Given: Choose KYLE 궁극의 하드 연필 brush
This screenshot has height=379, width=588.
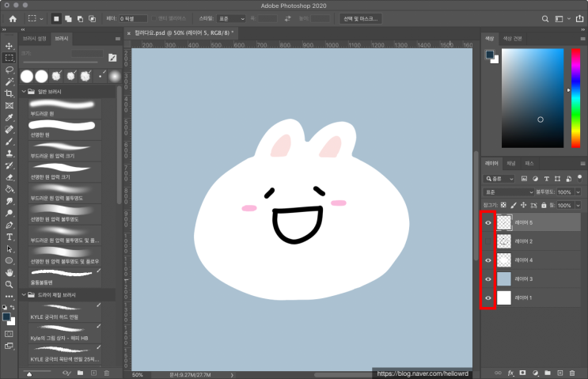Looking at the screenshot, I should [x=65, y=312].
